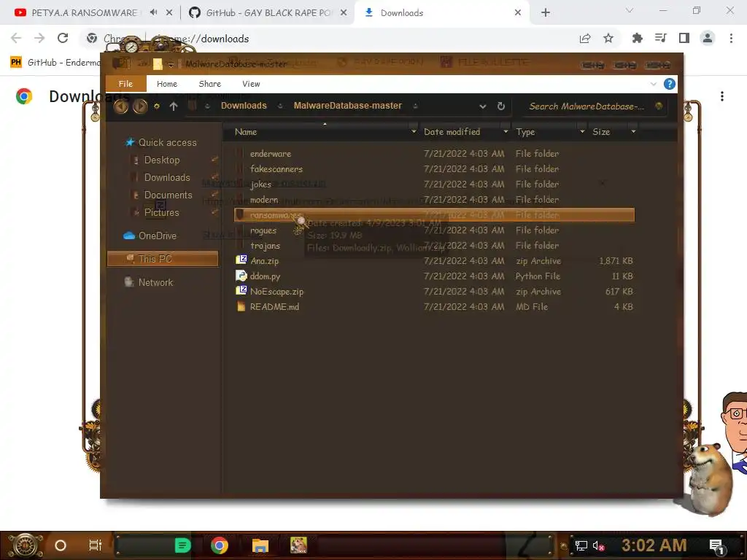Viewport: 747px width, 560px height.
Task: Open File Explorer from the taskbar
Action: tap(260, 545)
